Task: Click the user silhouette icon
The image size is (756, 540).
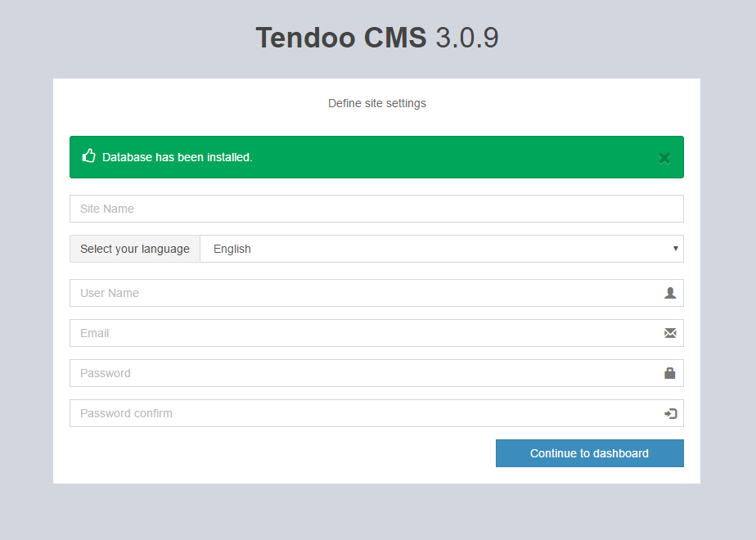Action: (670, 293)
